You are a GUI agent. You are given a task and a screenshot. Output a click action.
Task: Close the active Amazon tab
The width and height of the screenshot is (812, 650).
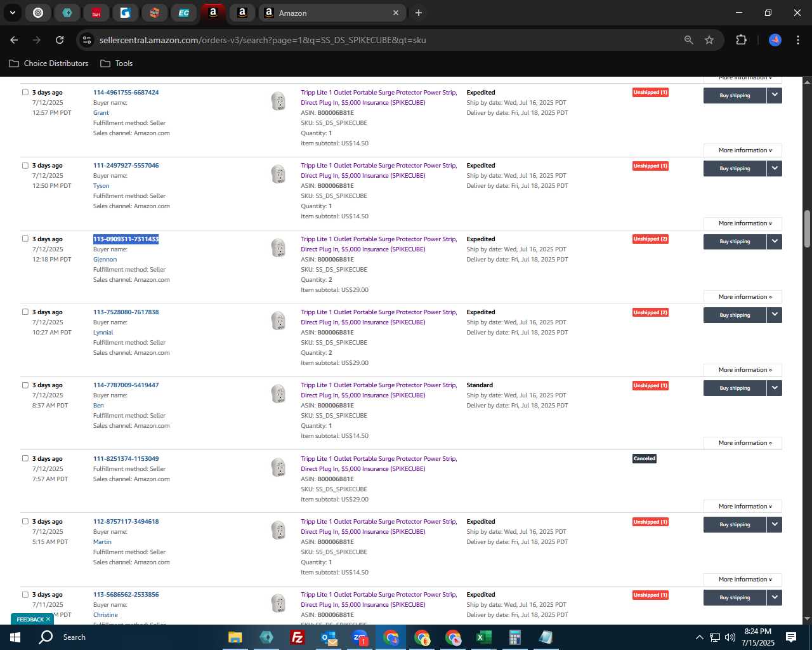coord(396,13)
